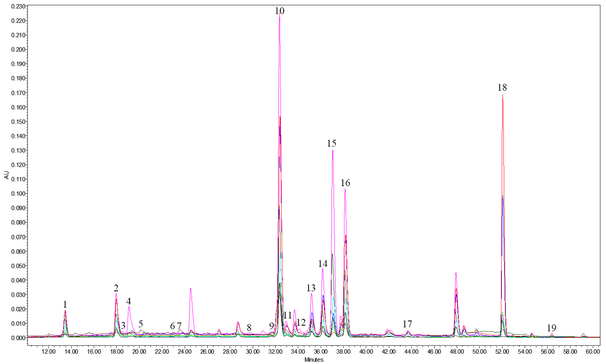Click peak label 2
Viewport: 606px width, 364px height.
tap(116, 288)
